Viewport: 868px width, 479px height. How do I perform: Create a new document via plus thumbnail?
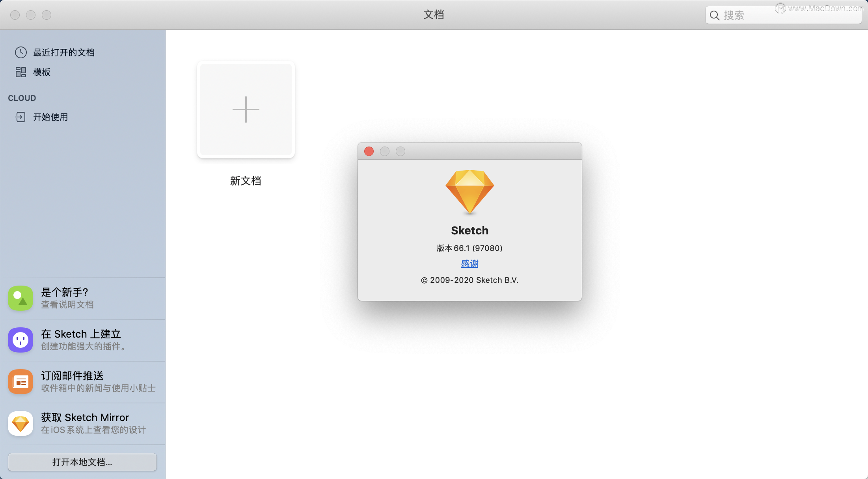pos(246,110)
